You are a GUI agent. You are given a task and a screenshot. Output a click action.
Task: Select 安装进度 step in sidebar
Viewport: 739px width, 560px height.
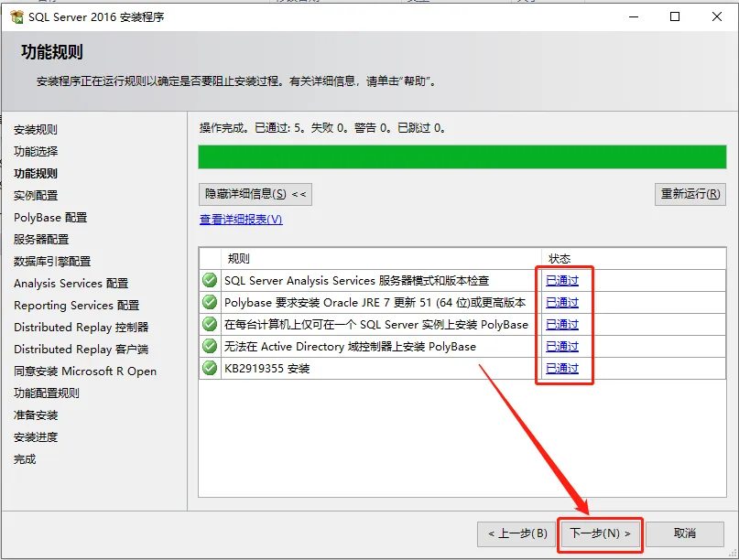pos(36,437)
